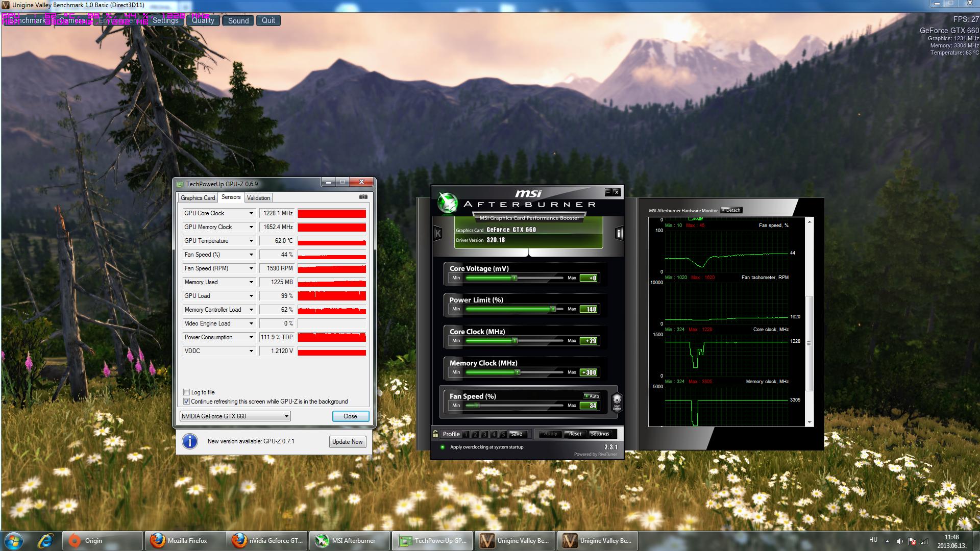Screen dimensions: 980x551
Task: Click the Core Clock slider handle
Action: pyautogui.click(x=515, y=341)
